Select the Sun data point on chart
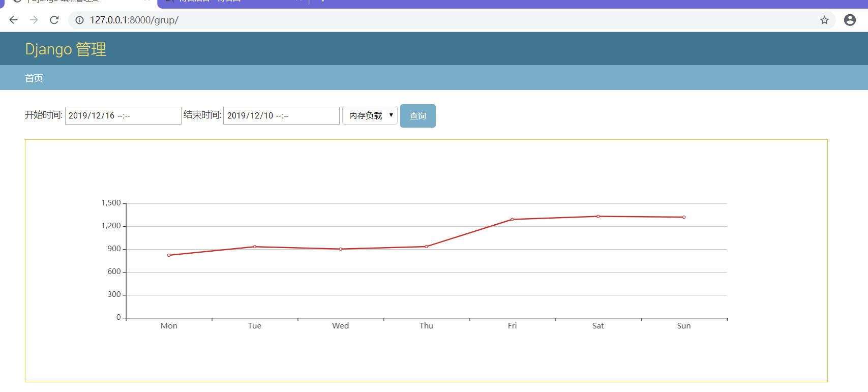Image resolution: width=868 pixels, height=392 pixels. pyautogui.click(x=684, y=217)
